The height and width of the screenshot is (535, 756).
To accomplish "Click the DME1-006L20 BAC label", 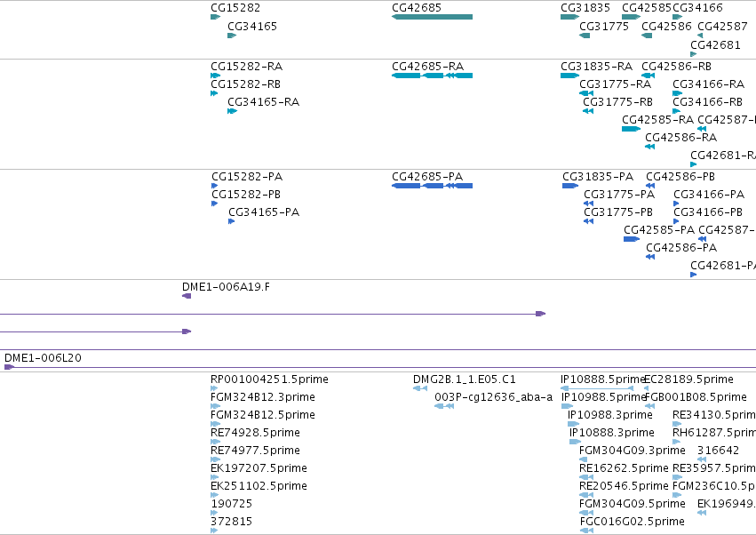I will [x=43, y=358].
